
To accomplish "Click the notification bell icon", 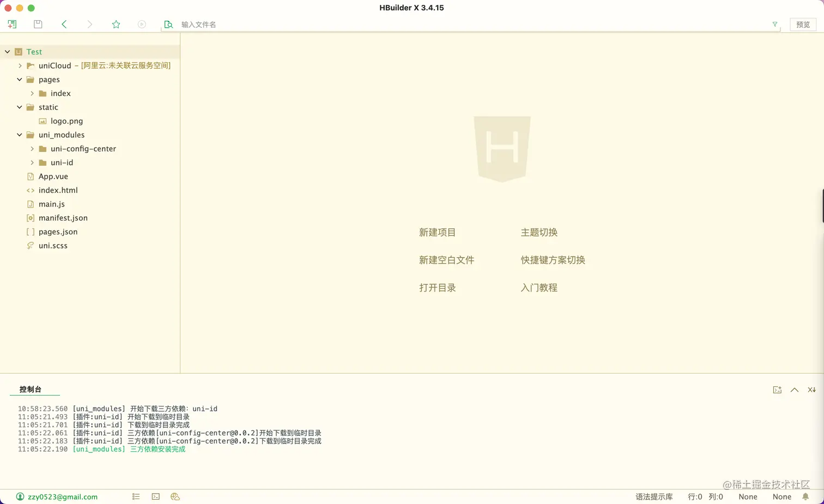I will [805, 497].
